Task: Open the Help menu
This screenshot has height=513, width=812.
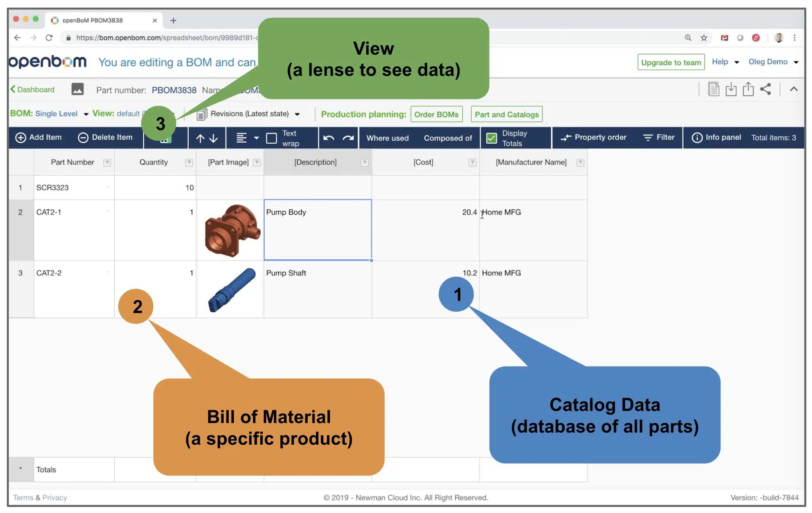Action: [x=725, y=62]
